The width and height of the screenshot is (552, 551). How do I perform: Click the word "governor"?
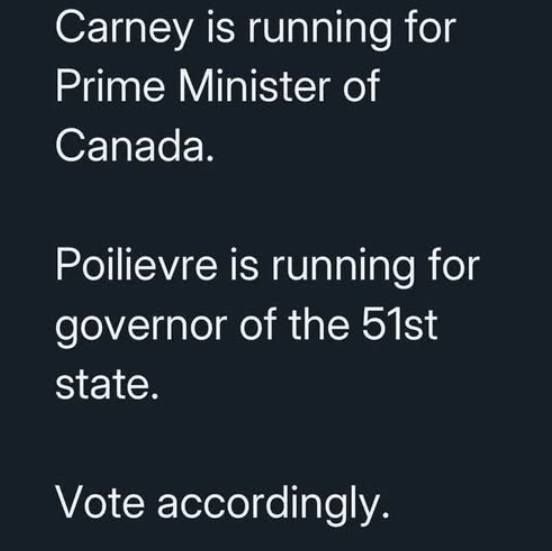(x=141, y=327)
